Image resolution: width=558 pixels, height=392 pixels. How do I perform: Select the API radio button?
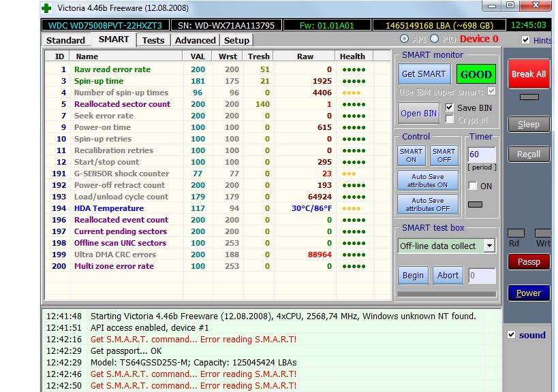click(404, 39)
